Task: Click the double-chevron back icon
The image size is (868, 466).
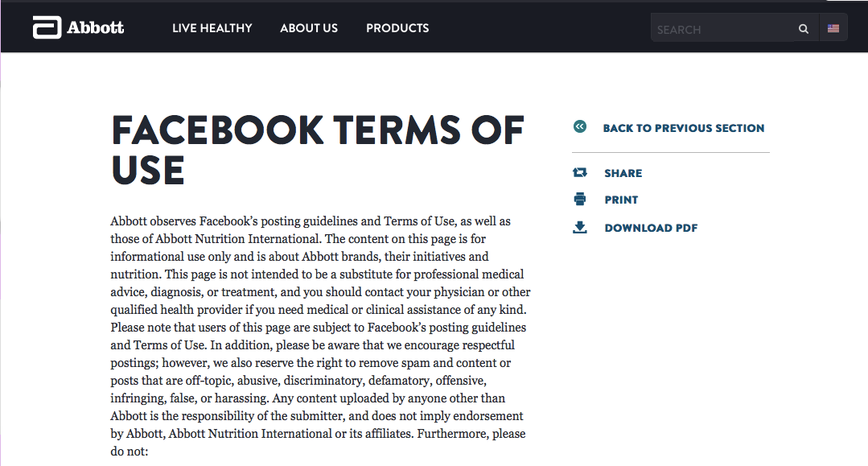Action: coord(580,127)
